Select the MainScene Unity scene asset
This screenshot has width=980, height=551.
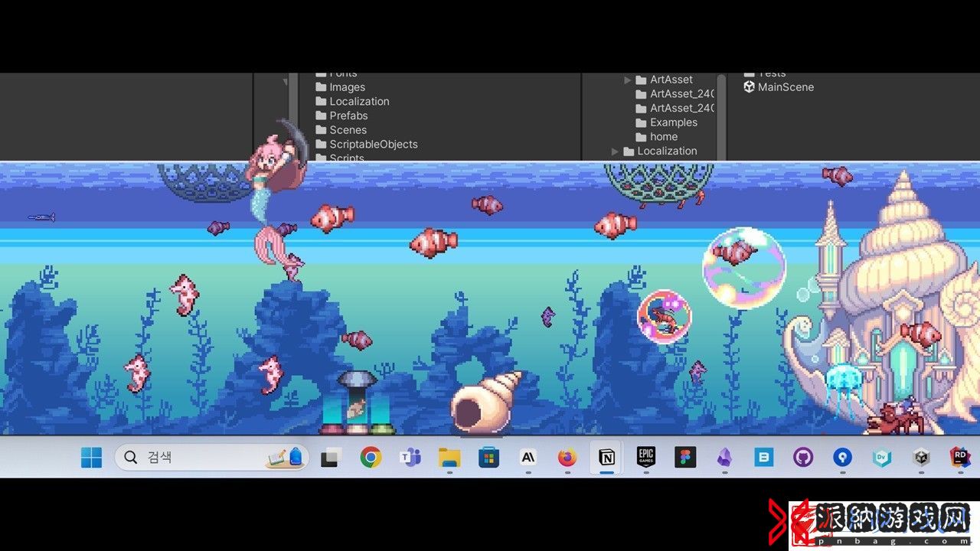779,87
